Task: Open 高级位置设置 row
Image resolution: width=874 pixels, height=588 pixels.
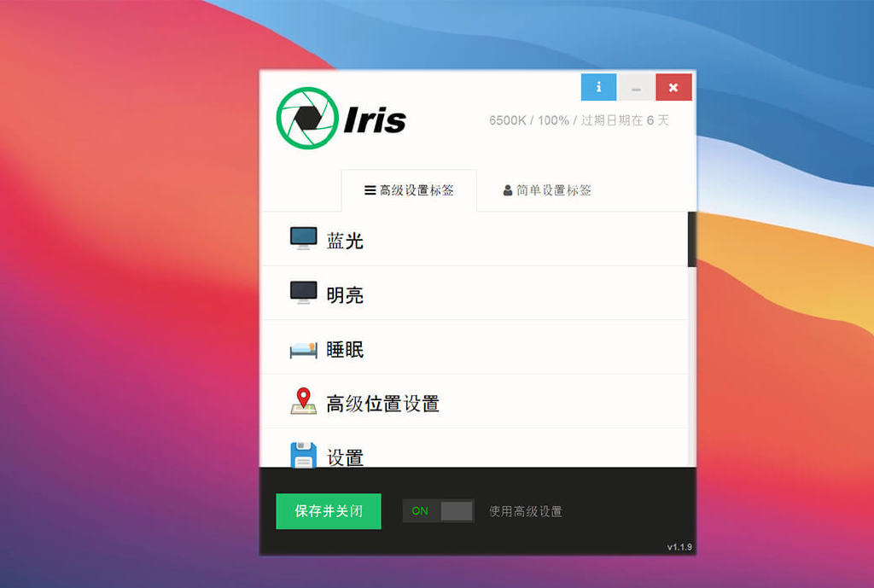Action: point(475,401)
